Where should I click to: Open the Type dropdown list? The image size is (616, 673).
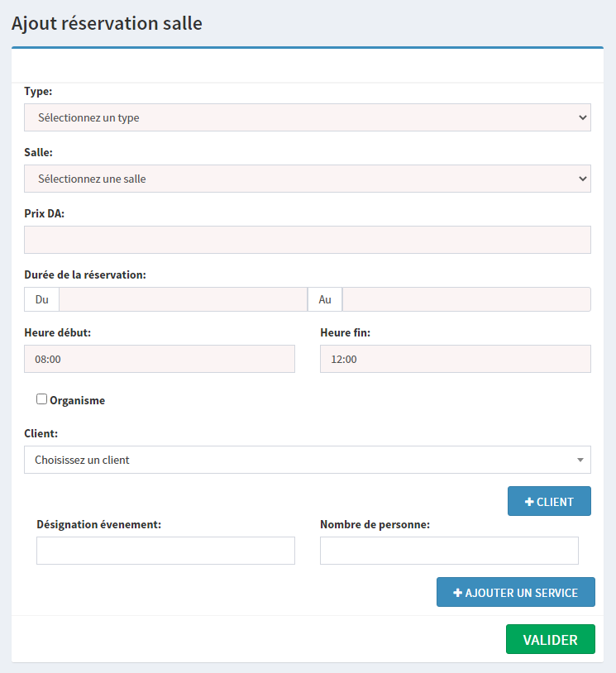click(x=307, y=117)
